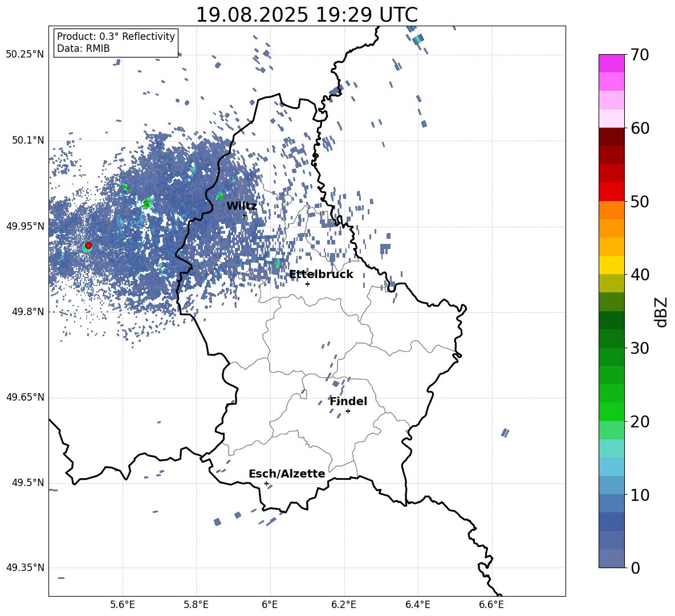Click the 6.4°E longitude label
675x616 pixels.
click(x=417, y=605)
